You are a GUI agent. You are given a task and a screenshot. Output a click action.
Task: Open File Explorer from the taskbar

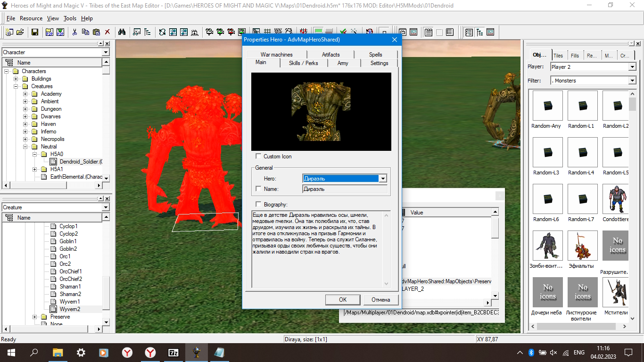[x=58, y=352]
